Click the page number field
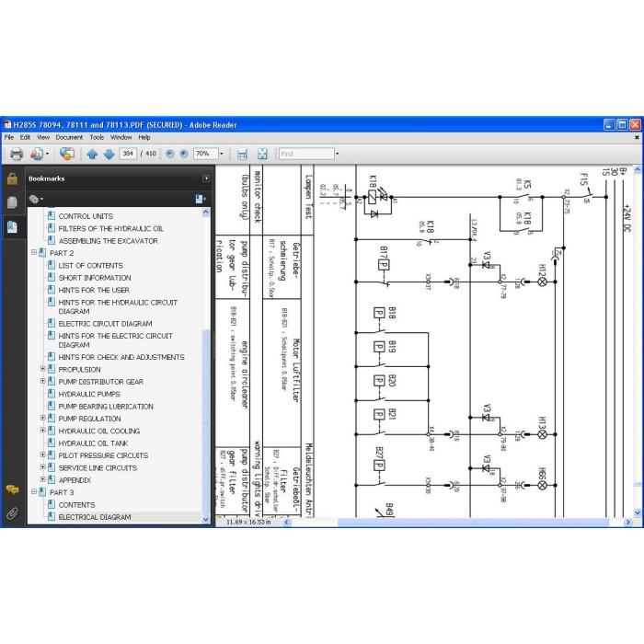The image size is (644, 644). 128,154
